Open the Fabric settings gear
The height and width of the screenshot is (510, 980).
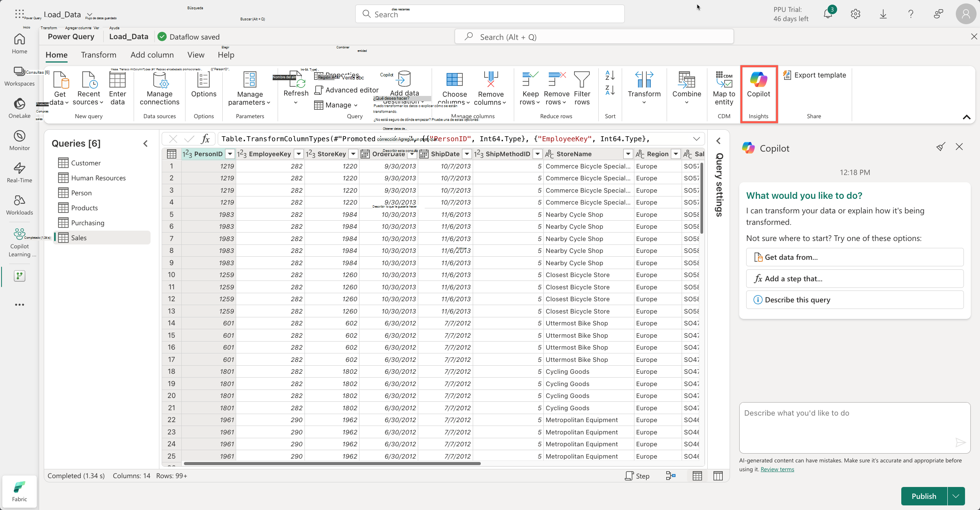(x=855, y=14)
